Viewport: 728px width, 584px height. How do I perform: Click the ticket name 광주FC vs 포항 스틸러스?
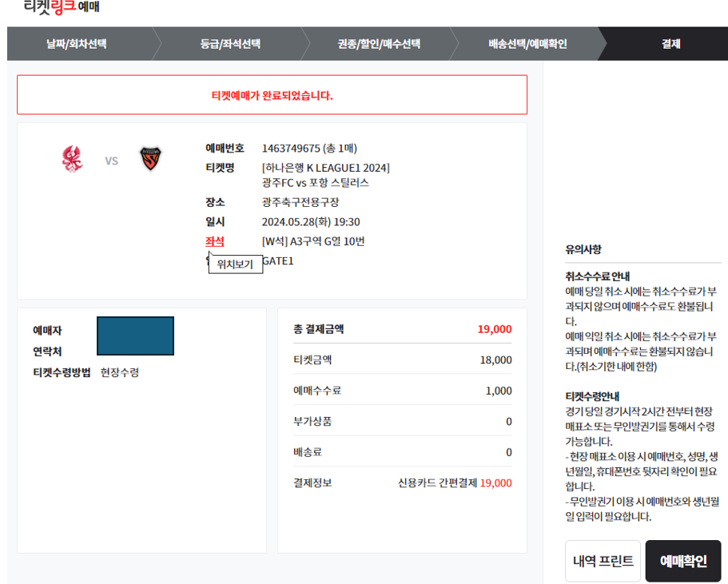(x=315, y=182)
